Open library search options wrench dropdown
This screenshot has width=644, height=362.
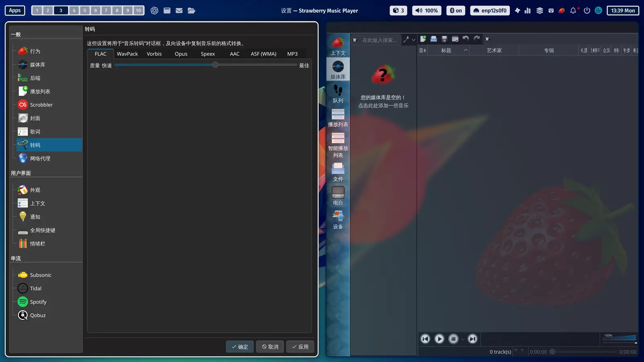[409, 39]
